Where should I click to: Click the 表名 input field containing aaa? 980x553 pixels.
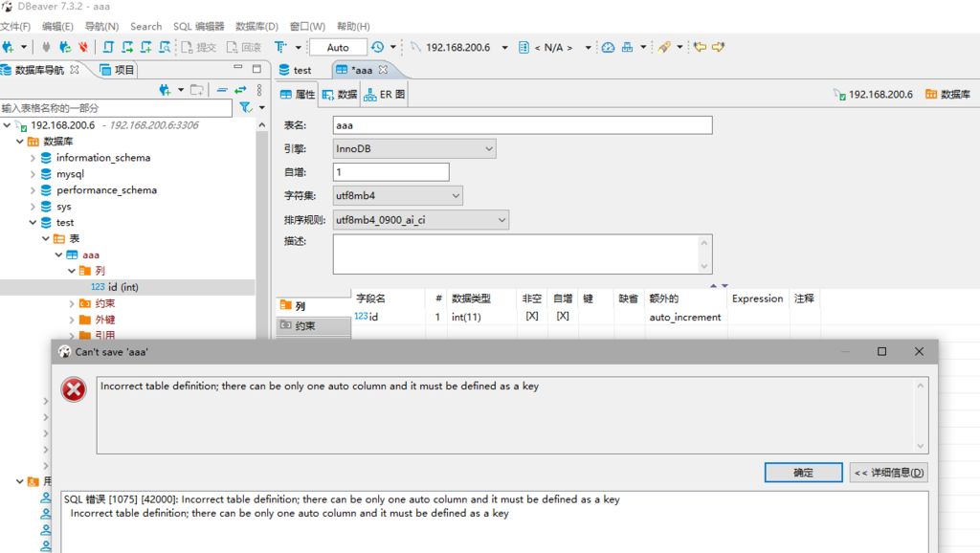tap(523, 125)
